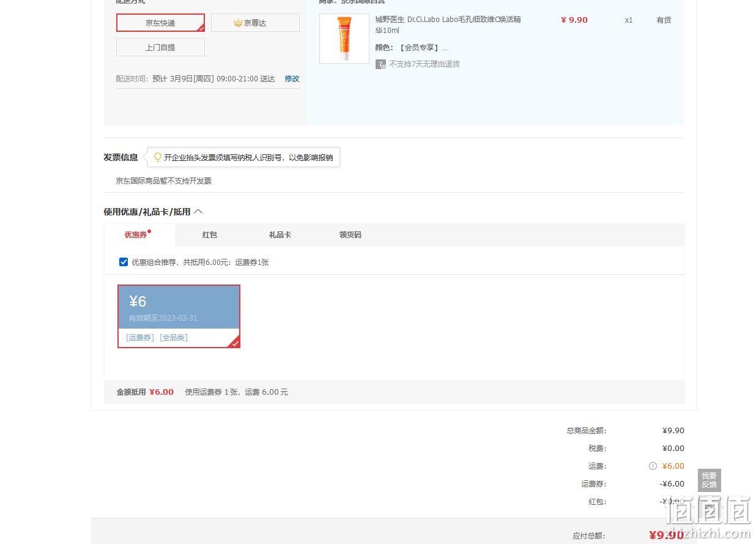Image resolution: width=756 pixels, height=544 pixels.
Task: Open the 城野医生 product title link
Action: (448, 25)
